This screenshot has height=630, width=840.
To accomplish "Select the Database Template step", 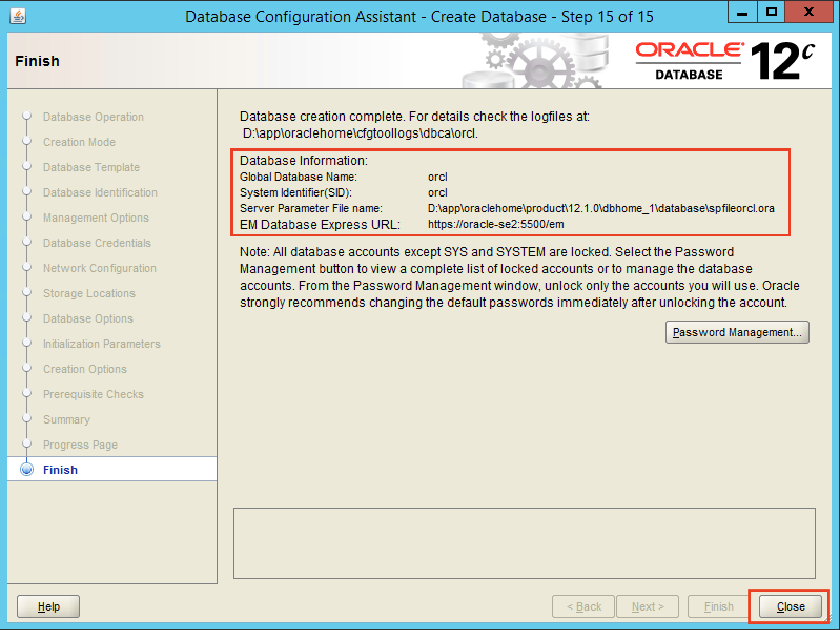I will pos(91,167).
